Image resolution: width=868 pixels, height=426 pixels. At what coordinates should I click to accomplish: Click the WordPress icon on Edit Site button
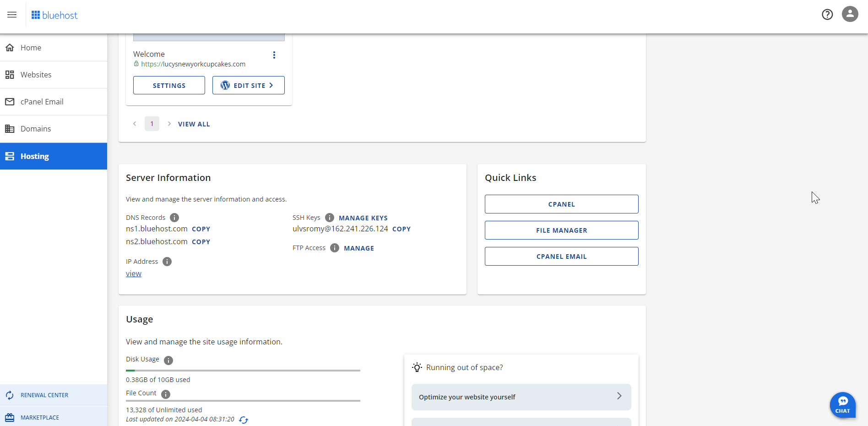point(225,85)
